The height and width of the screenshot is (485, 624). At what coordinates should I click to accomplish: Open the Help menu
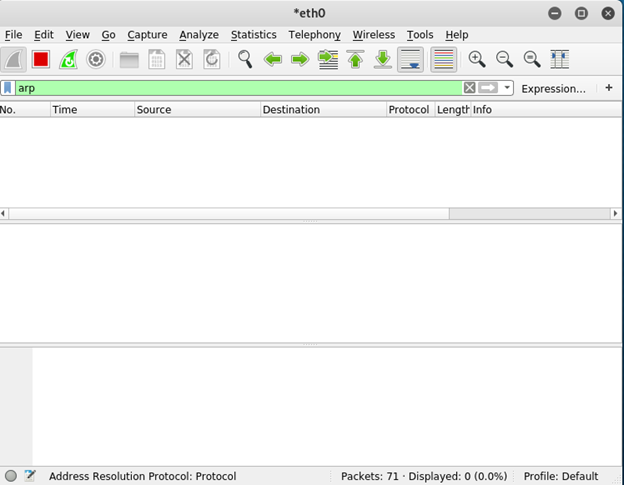(x=457, y=35)
